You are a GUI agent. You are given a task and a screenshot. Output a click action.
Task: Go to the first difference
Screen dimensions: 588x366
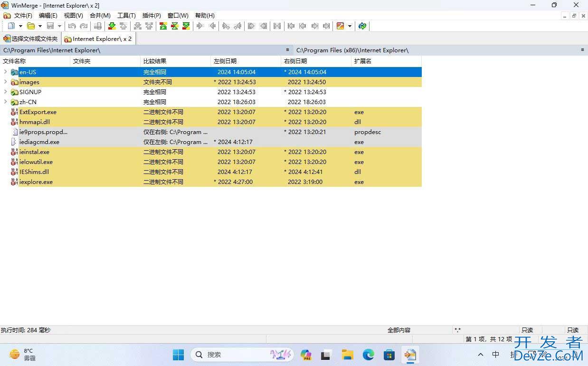point(163,26)
